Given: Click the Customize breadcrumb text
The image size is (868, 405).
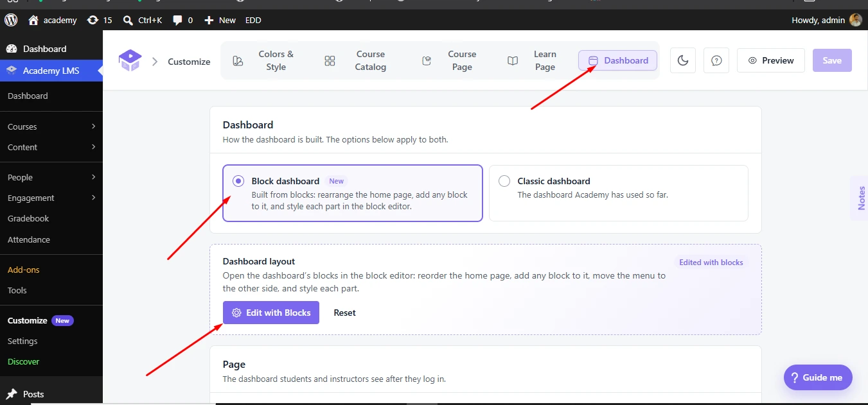Looking at the screenshot, I should 189,62.
